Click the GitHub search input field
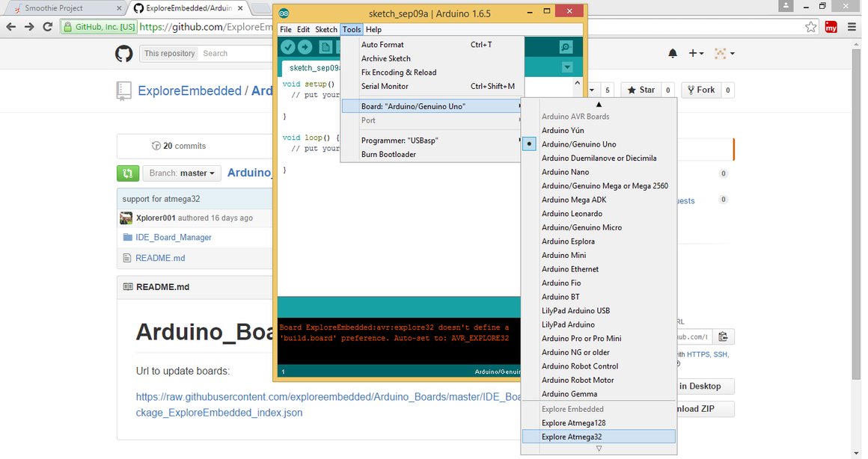 point(236,53)
